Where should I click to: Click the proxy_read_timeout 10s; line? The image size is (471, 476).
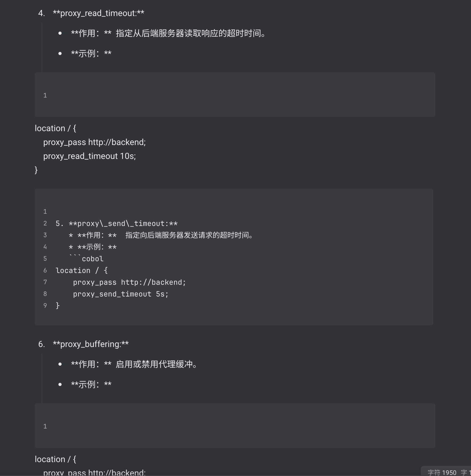coord(89,156)
